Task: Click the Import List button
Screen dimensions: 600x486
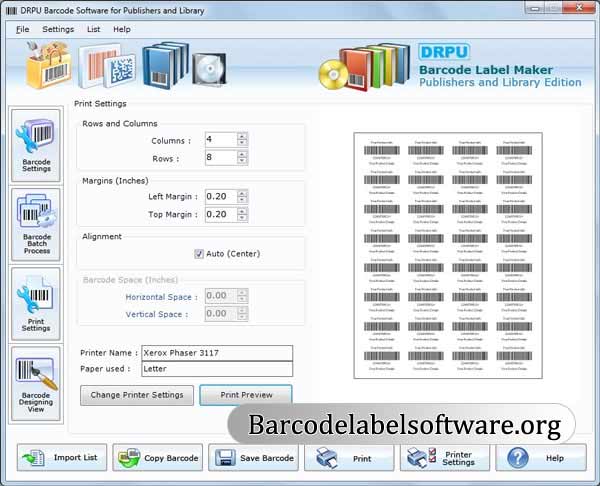Action: coord(62,457)
